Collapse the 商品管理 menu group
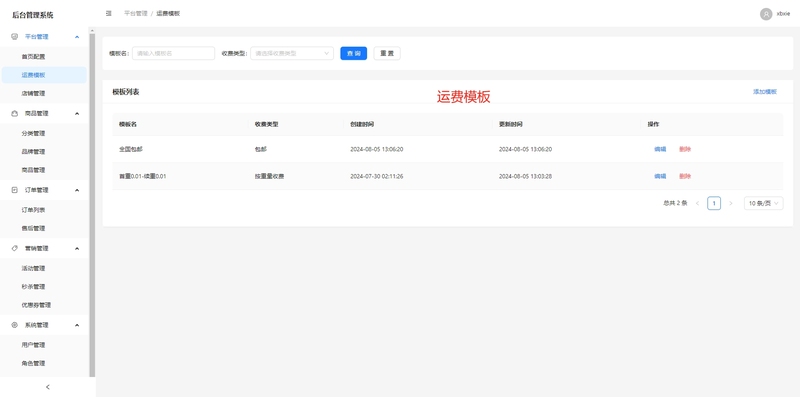This screenshot has height=397, width=800. coord(77,113)
